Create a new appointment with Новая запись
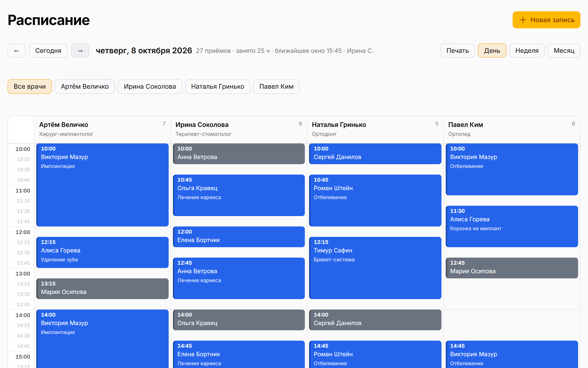This screenshot has width=588, height=368. [546, 20]
